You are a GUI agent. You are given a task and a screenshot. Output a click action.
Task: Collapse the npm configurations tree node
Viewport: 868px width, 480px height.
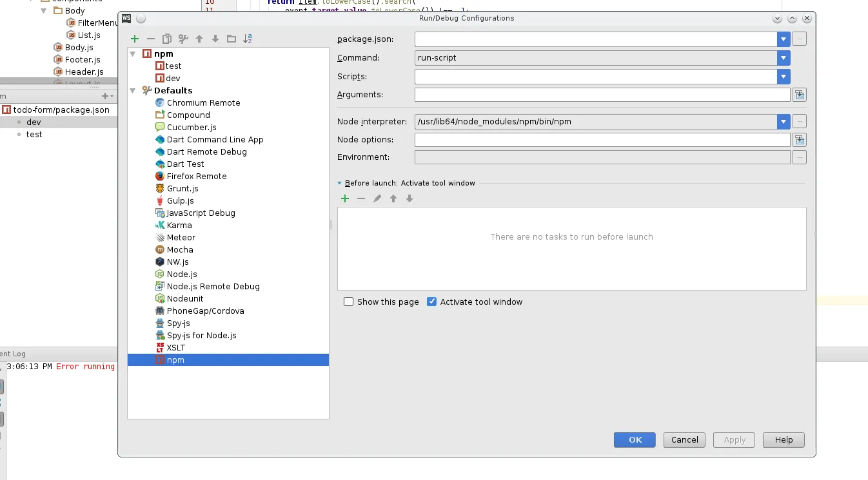[133, 54]
